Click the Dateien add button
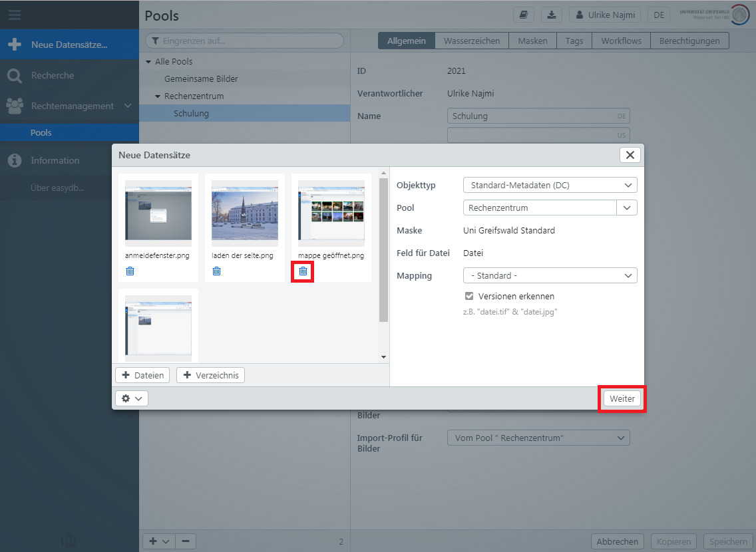The height and width of the screenshot is (552, 756). tap(142, 375)
